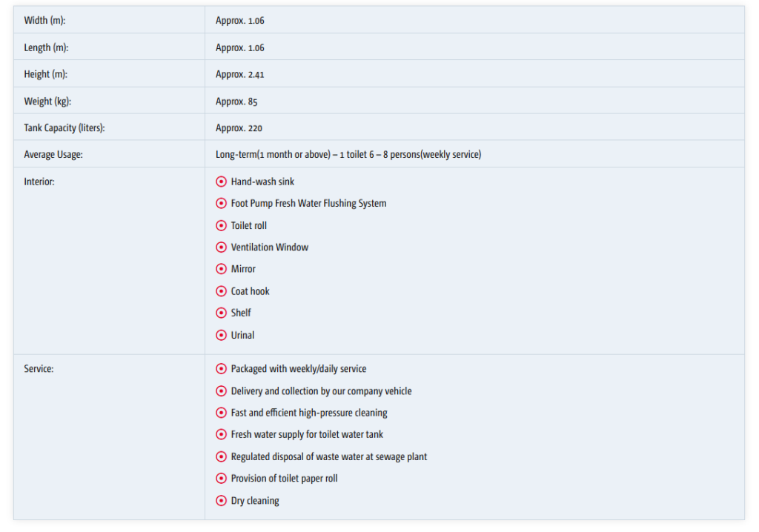Click bullet icon before Provision of toilet paper roll
The width and height of the screenshot is (759, 532).
(x=221, y=479)
